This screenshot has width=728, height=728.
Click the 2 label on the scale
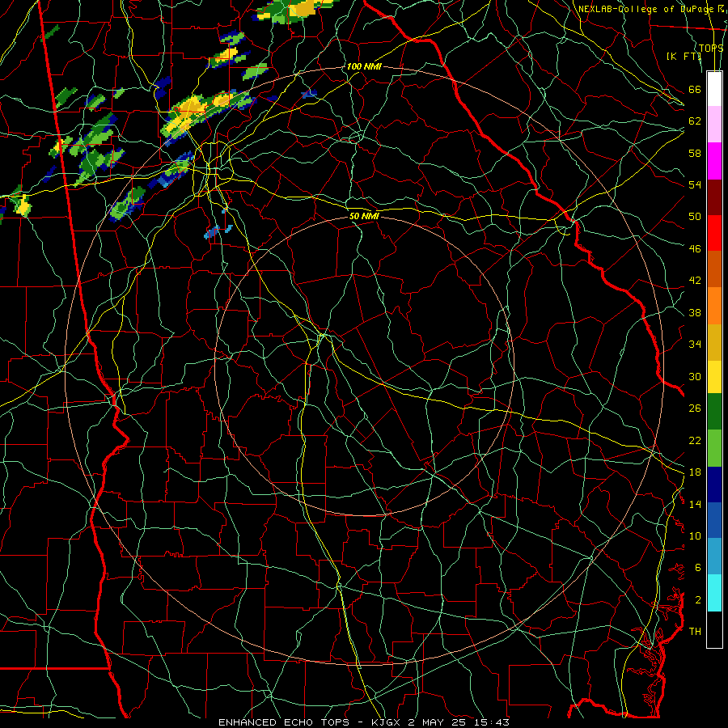point(698,600)
